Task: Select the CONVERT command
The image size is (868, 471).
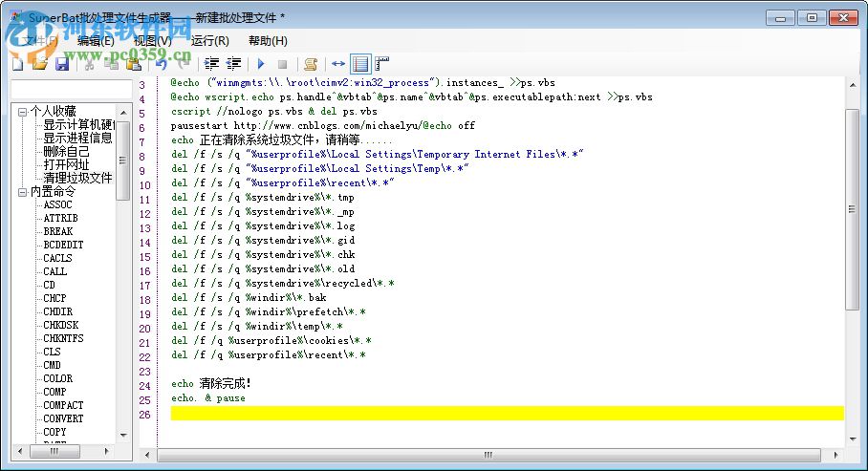Action: click(x=63, y=418)
